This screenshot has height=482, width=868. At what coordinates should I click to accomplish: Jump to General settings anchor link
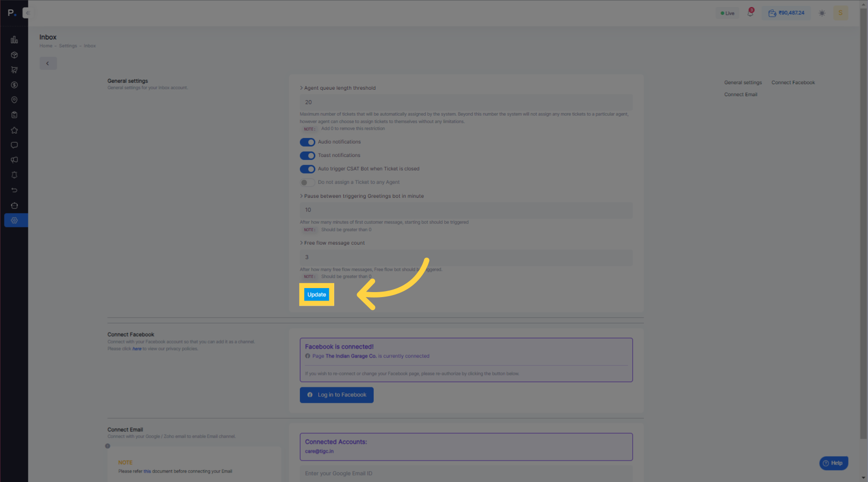[x=743, y=83]
